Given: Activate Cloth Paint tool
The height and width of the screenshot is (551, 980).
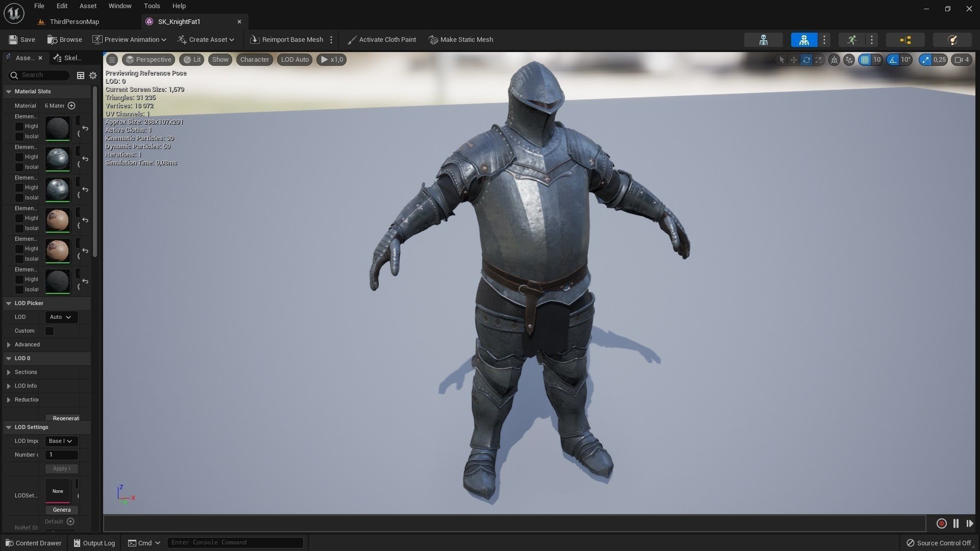Looking at the screenshot, I should click(x=381, y=39).
